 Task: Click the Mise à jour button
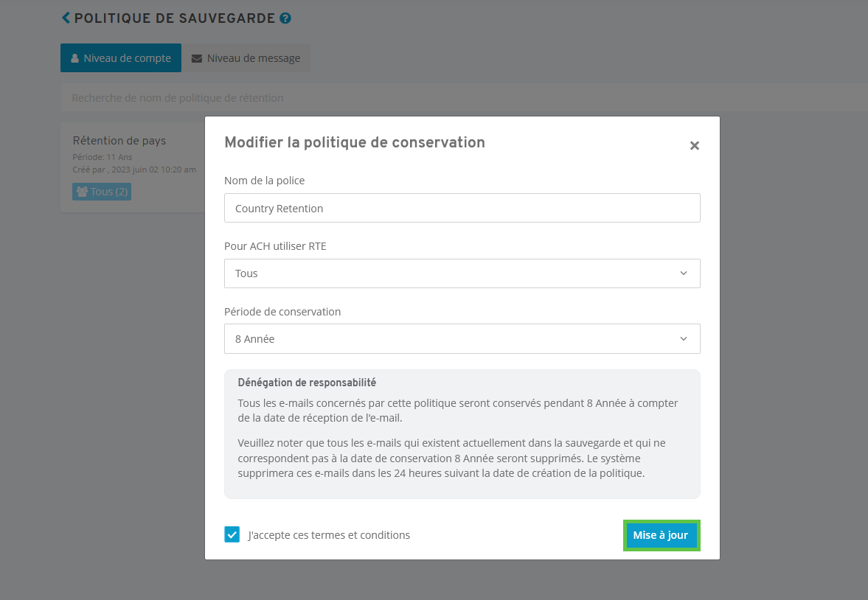click(662, 535)
